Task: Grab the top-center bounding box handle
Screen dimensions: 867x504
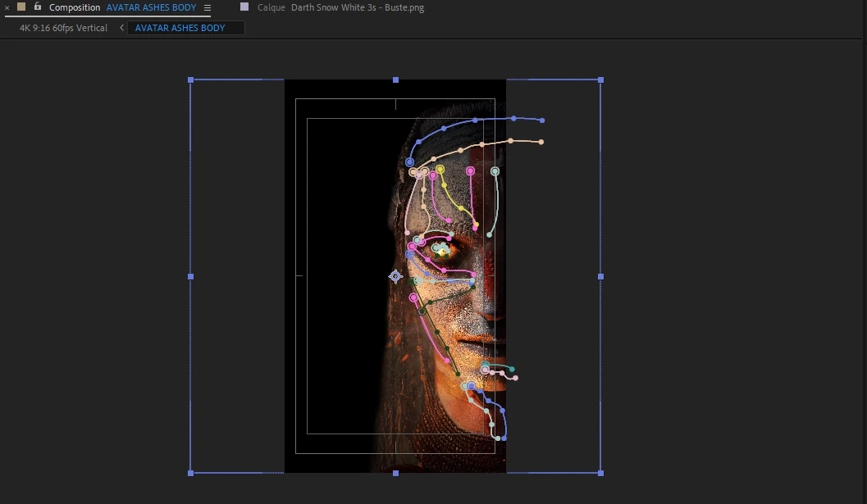Action: (x=395, y=80)
